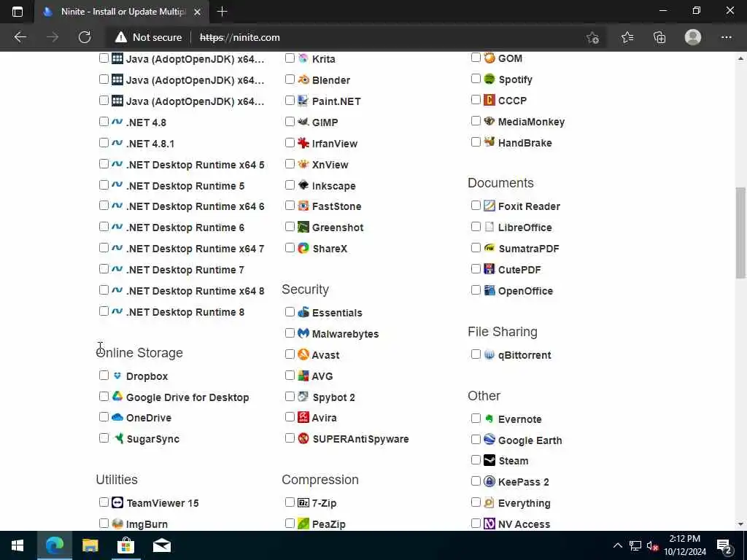Viewport: 747px width, 560px height.
Task: Click the Avira red icon
Action: (x=303, y=418)
